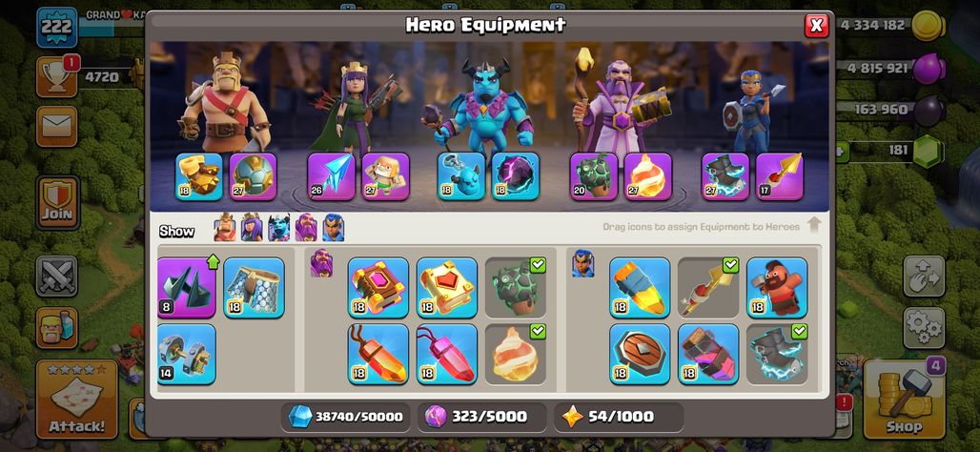Tap the shiny ore 38740/50000 counter
The image size is (980, 452).
346,417
